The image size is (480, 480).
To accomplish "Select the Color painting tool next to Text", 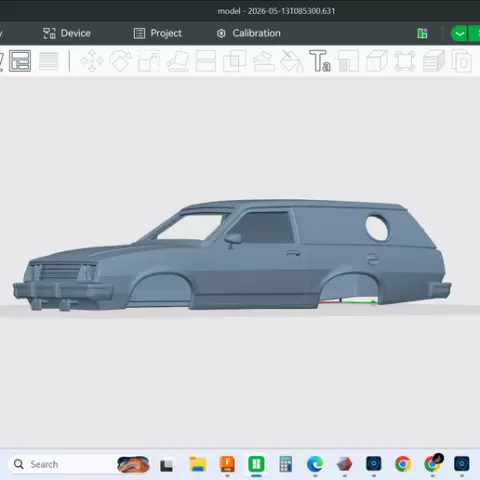I will 348,61.
